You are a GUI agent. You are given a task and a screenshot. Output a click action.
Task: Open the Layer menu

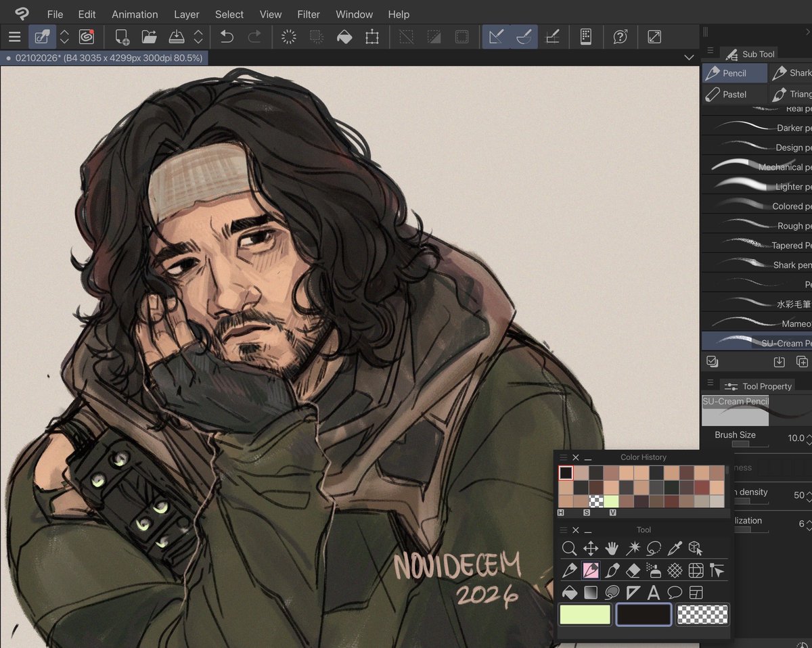[187, 14]
